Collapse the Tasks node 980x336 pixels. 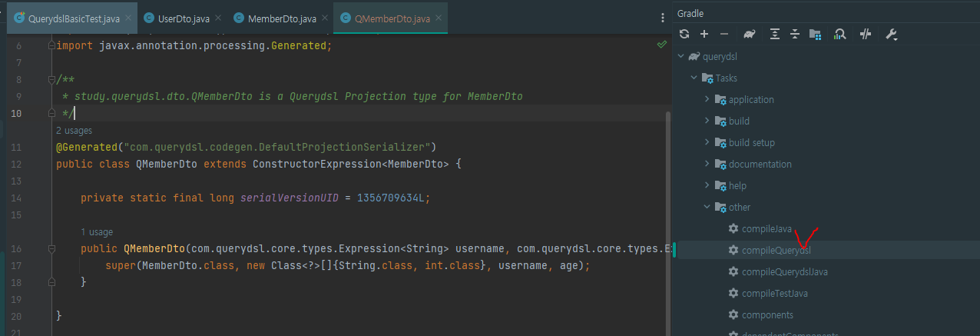tap(694, 78)
